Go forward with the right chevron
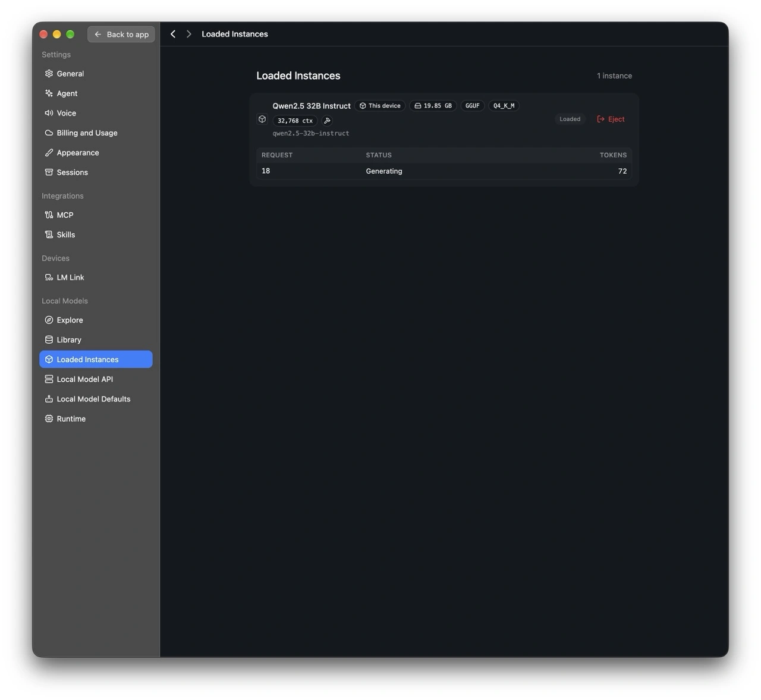The width and height of the screenshot is (761, 700). pos(188,34)
